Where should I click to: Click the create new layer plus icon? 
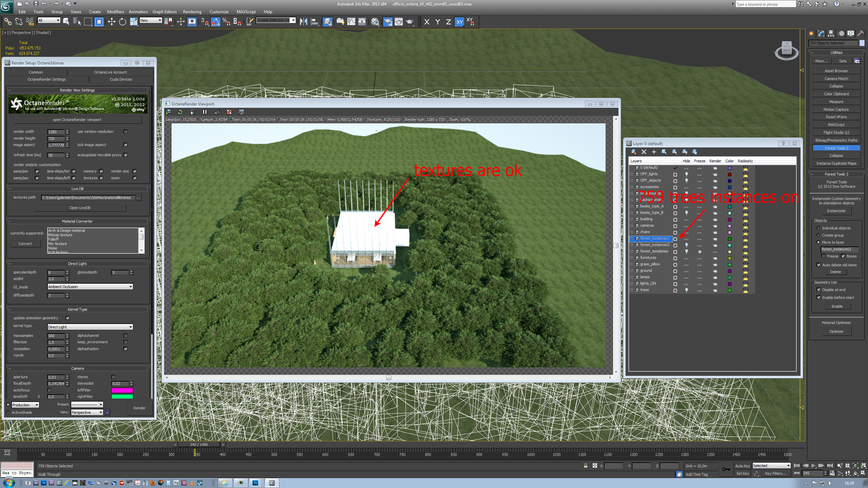coord(654,152)
